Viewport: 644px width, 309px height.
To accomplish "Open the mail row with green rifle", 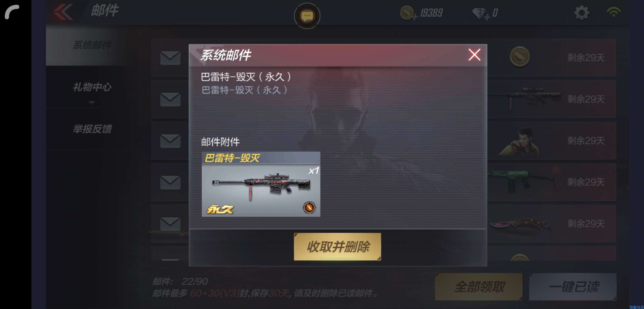I will 384,182.
